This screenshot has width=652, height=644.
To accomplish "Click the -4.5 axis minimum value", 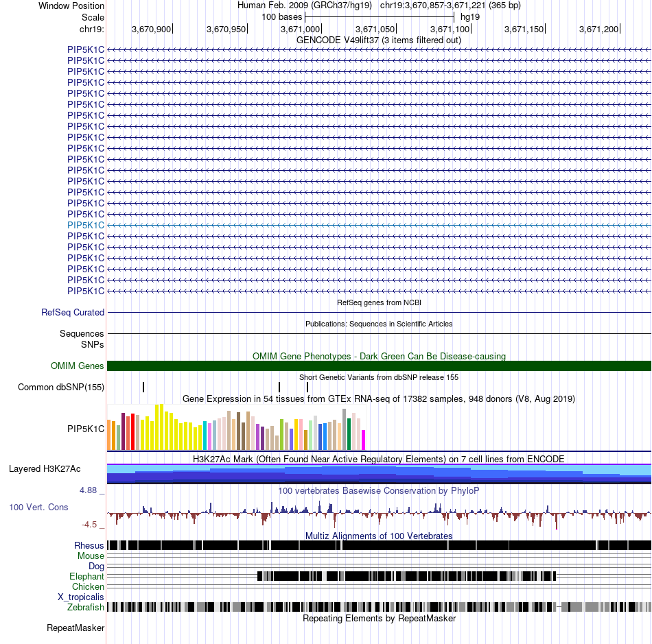I will coord(89,525).
